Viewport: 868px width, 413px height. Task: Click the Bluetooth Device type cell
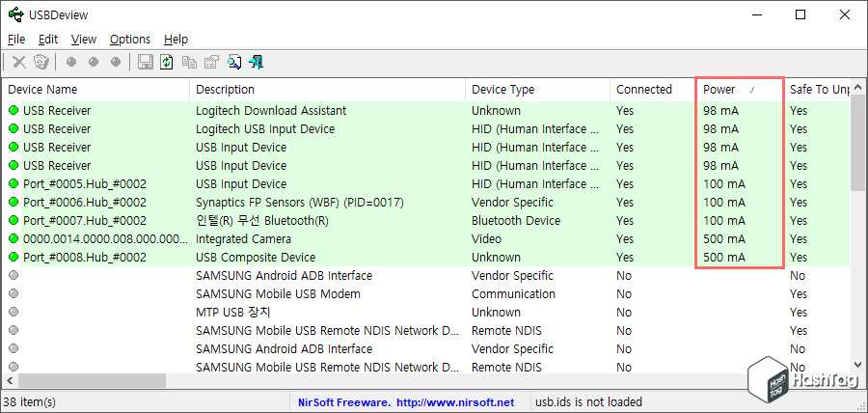(516, 220)
